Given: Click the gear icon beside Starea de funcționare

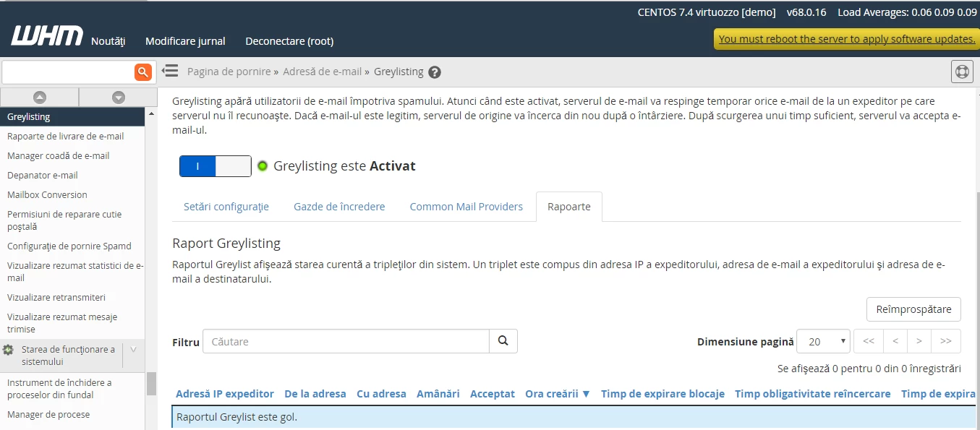Looking at the screenshot, I should (x=9, y=350).
